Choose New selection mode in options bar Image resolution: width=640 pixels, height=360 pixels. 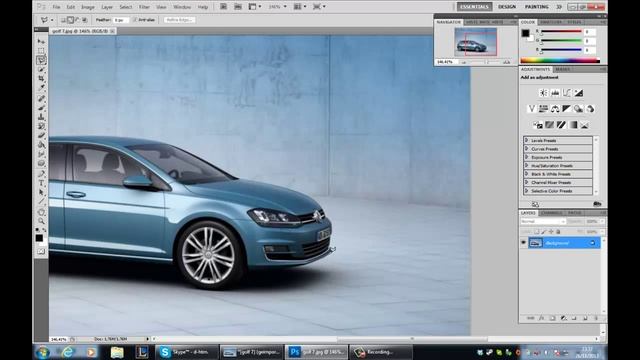[63, 20]
